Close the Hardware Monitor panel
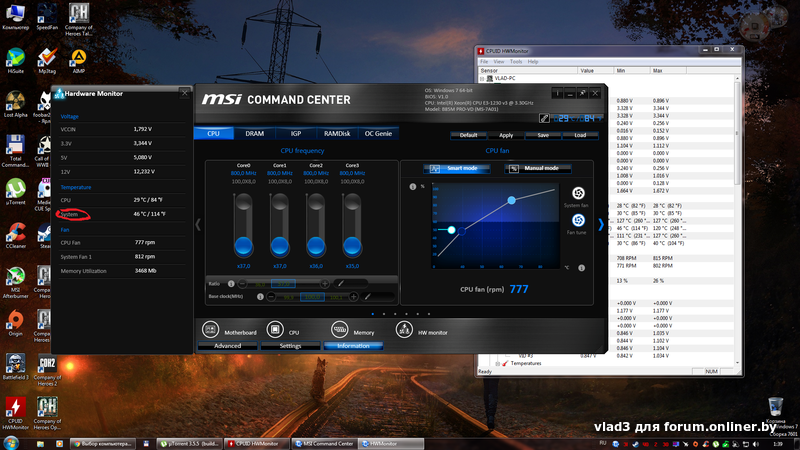This screenshot has width=800, height=450. pos(185,93)
